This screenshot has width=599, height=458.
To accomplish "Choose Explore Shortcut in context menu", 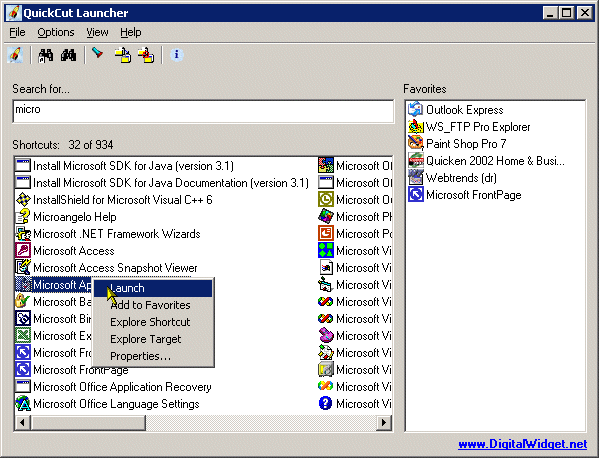I will click(153, 322).
